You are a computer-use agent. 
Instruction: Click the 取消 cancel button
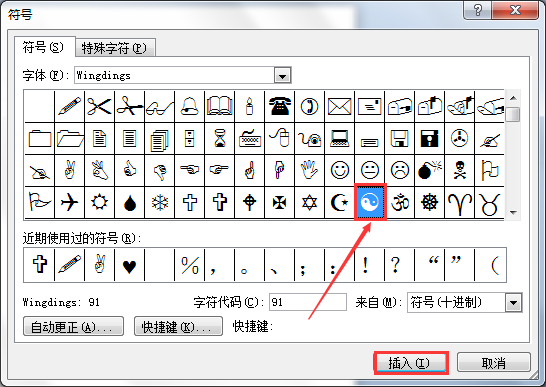tap(494, 363)
